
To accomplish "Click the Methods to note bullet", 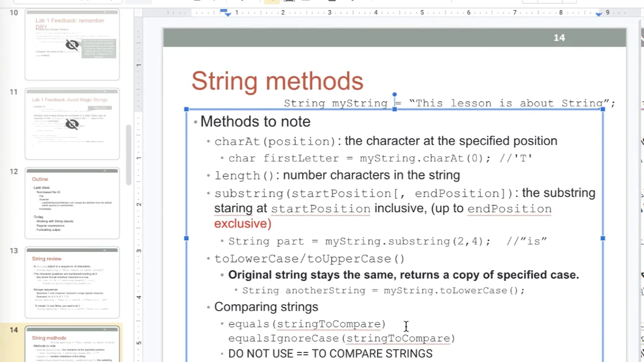I will click(255, 122).
